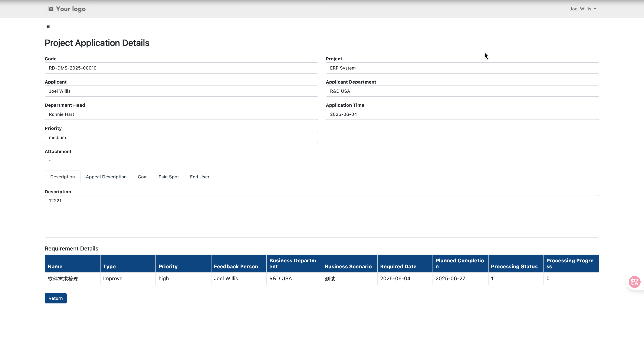Viewport: 644px width, 350px height.
Task: Select the Description tab
Action: click(62, 177)
